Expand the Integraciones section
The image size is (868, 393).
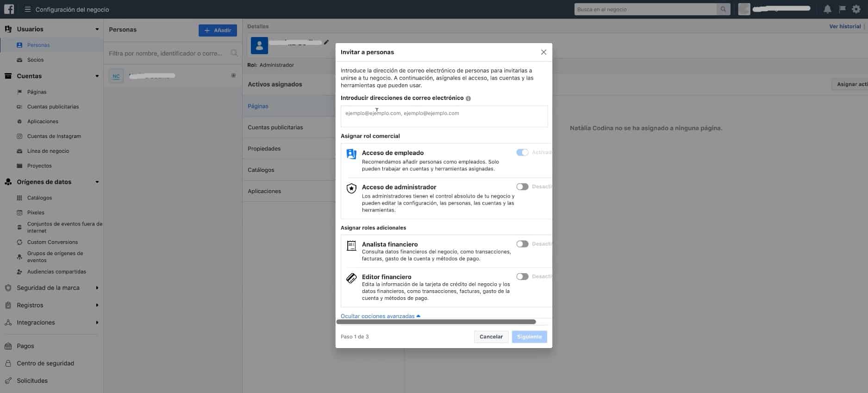point(97,323)
